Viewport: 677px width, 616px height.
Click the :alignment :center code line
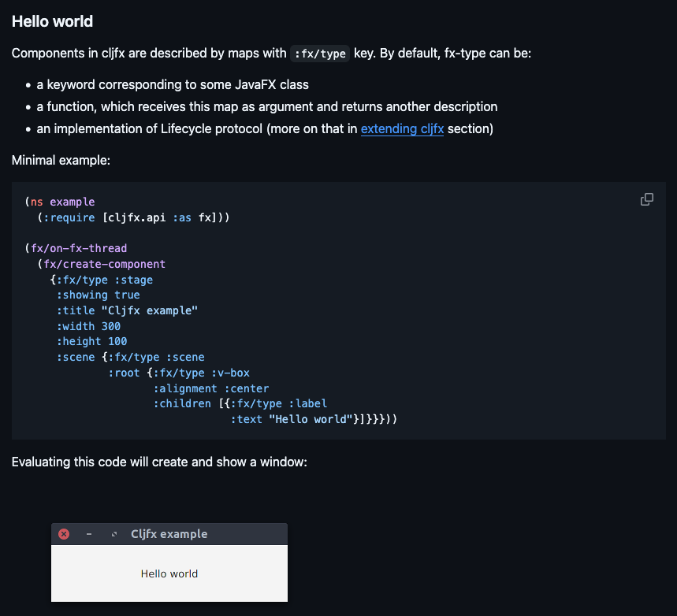210,388
